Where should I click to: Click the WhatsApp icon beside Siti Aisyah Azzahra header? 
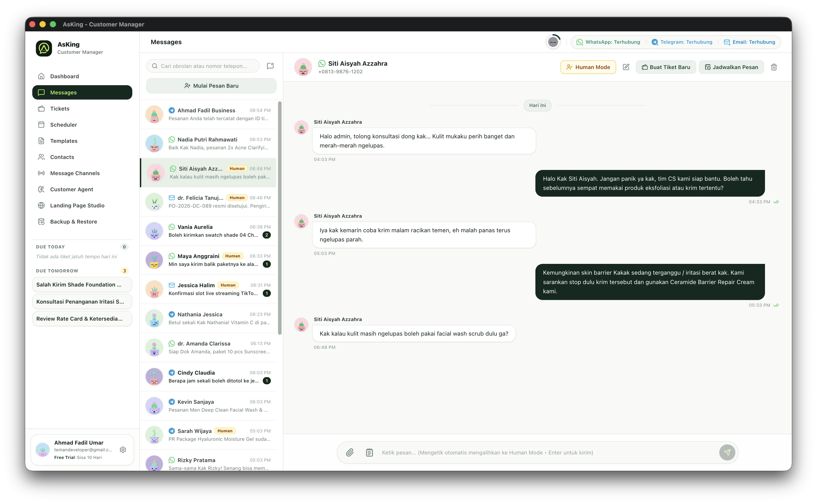pos(322,63)
